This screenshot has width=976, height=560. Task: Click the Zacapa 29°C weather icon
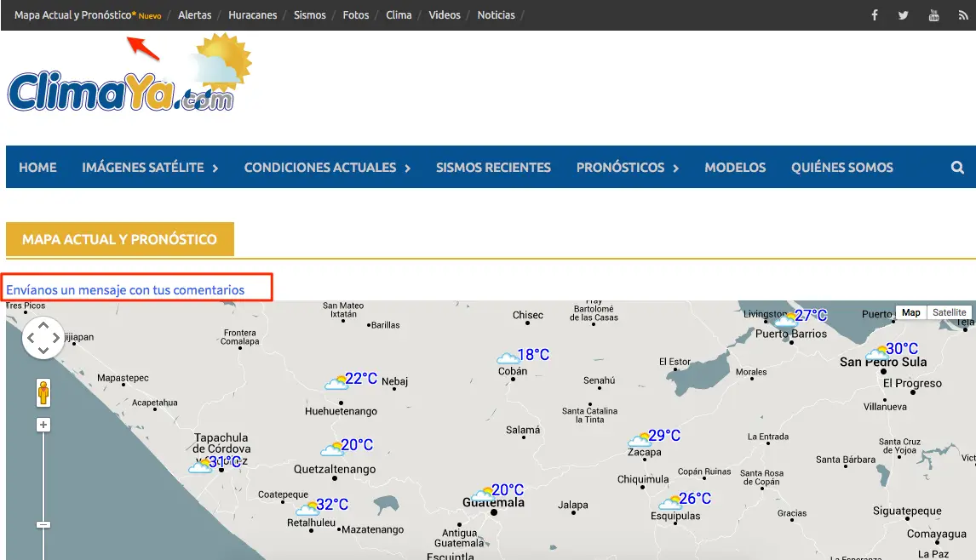click(640, 439)
